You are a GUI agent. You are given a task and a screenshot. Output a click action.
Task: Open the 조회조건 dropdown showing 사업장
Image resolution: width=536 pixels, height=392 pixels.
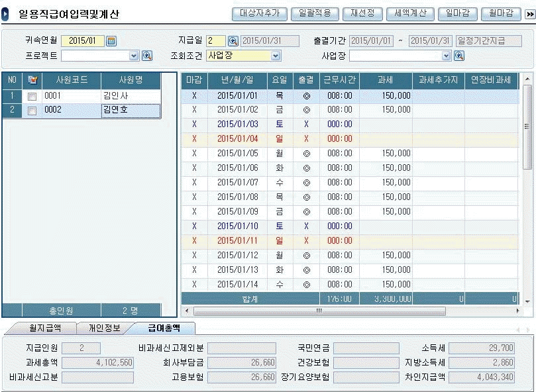(x=276, y=56)
